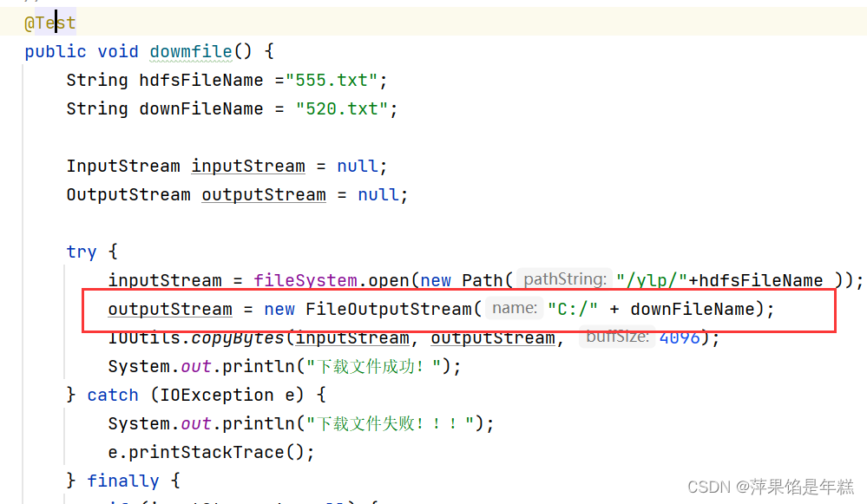Click the "/ylp/" string literal
867x504 pixels.
[x=652, y=281]
